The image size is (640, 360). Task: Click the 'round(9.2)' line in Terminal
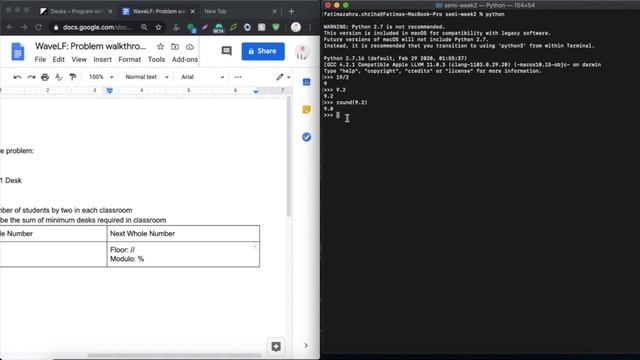[345, 102]
